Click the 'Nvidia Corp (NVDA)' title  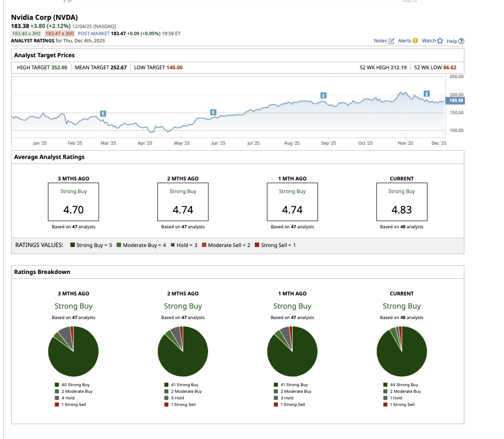point(46,17)
